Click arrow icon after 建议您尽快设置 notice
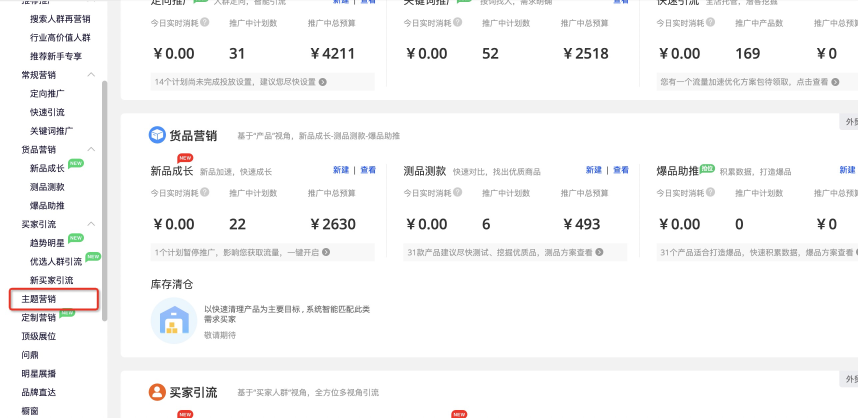This screenshot has height=418, width=858. pyautogui.click(x=322, y=82)
